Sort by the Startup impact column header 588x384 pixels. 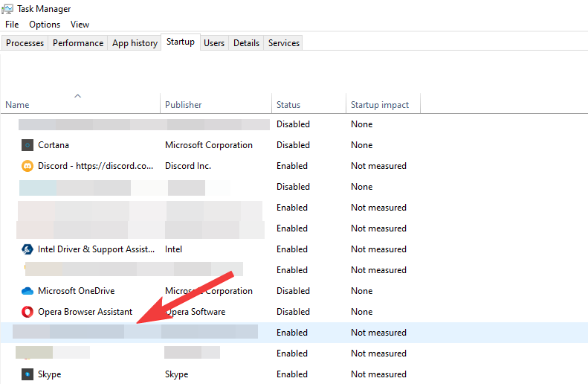click(380, 105)
